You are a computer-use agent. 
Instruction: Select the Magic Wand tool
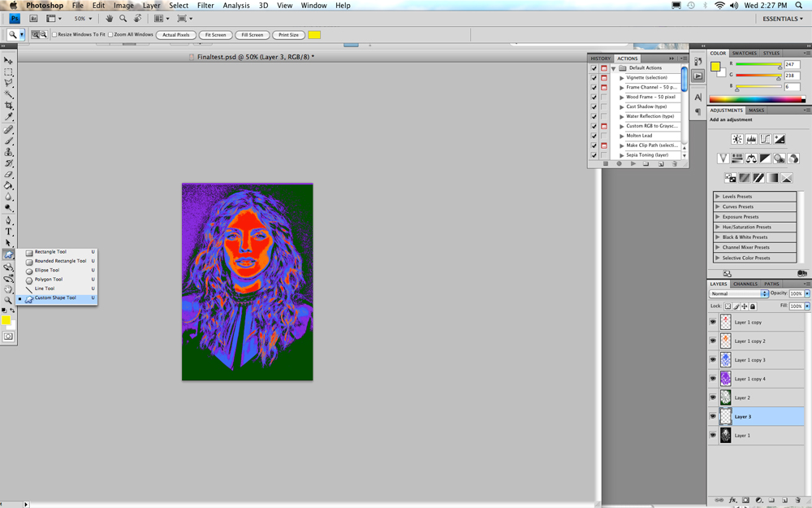tap(8, 94)
